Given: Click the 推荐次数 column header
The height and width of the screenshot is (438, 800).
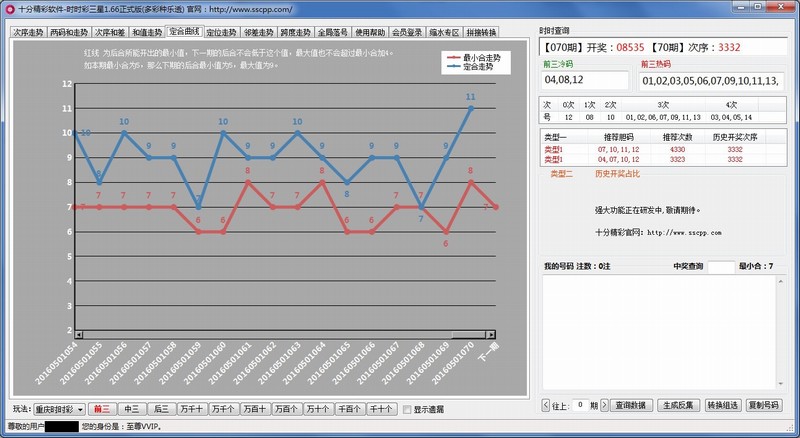Looking at the screenshot, I should (678, 137).
